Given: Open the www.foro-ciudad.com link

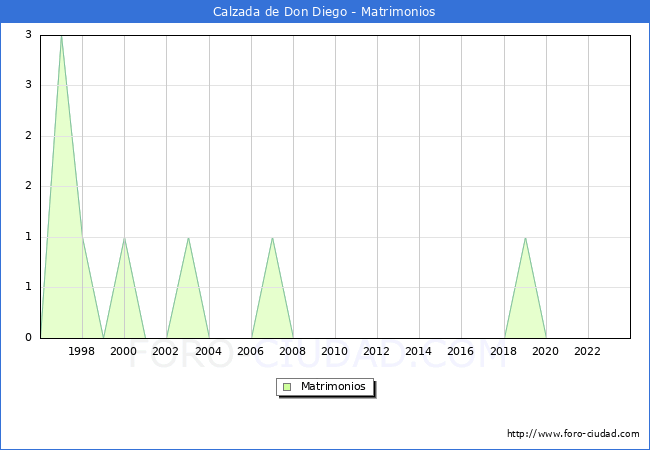Looking at the screenshot, I should coord(573,434).
